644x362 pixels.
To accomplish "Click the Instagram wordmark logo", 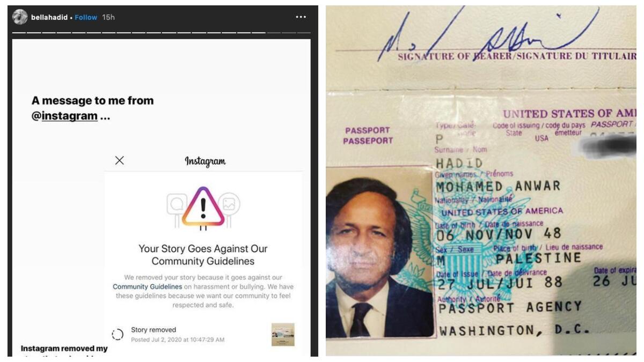I will pyautogui.click(x=205, y=161).
